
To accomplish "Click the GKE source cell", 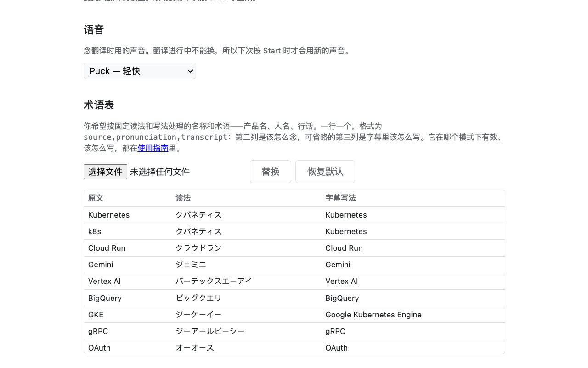I will pyautogui.click(x=128, y=315).
